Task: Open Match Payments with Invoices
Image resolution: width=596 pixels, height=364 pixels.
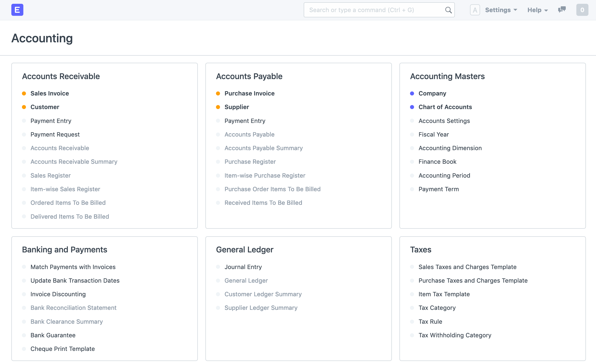Action: [73, 267]
